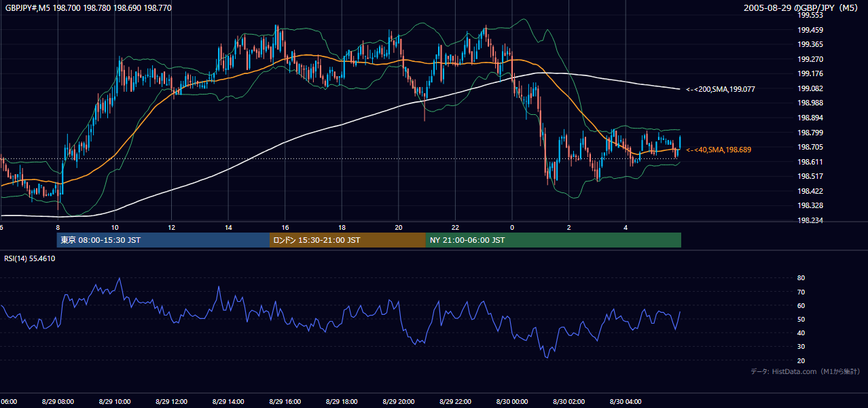Click the 198.988 price axis label
Screen dimensions: 868x408
click(x=810, y=103)
